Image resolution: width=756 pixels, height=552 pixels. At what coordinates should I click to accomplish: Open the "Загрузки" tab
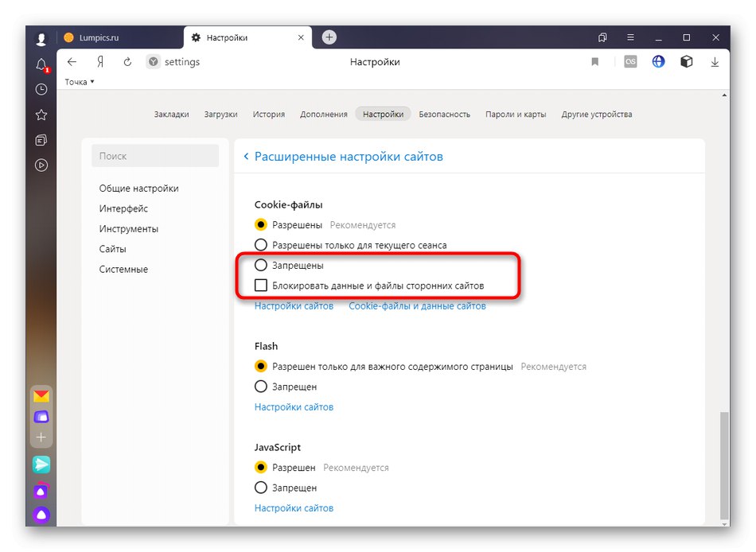(x=220, y=114)
